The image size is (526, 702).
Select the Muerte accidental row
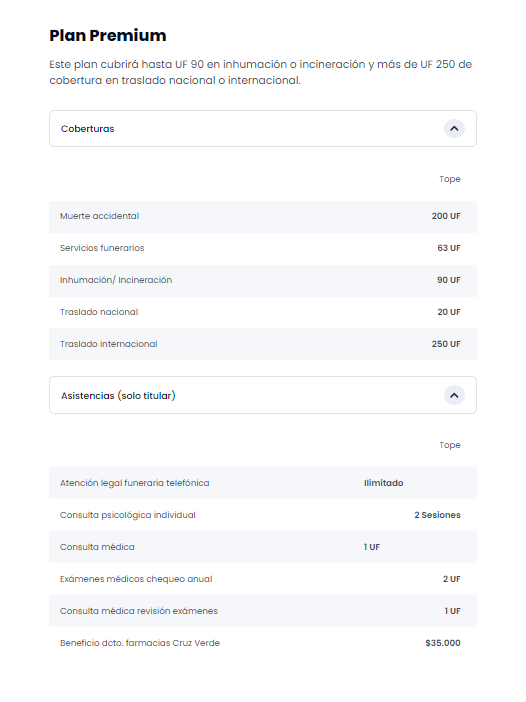click(263, 216)
